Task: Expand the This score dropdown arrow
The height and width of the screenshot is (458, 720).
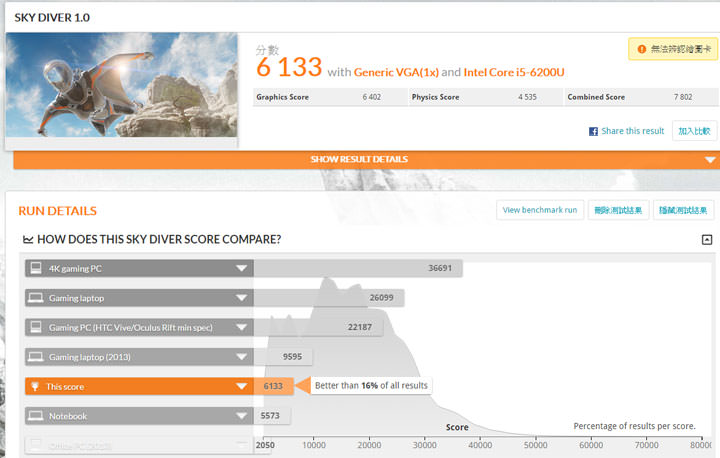Action: coord(241,386)
